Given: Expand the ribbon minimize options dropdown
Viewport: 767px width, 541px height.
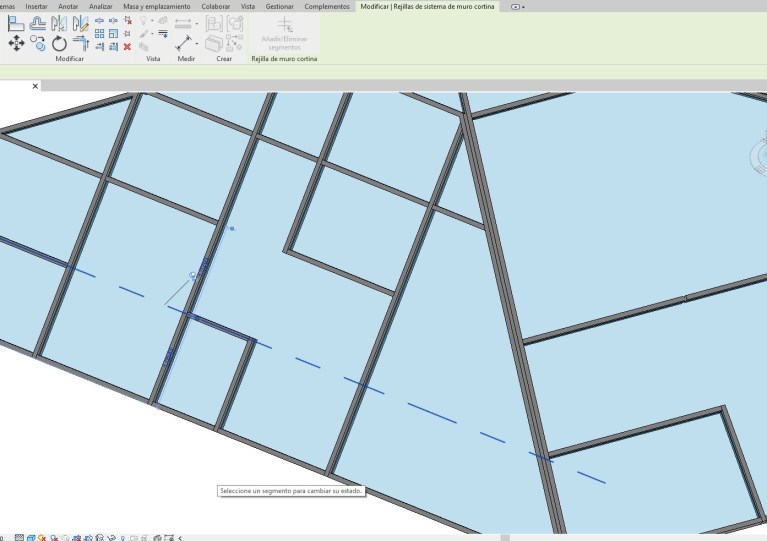Looking at the screenshot, I should click(x=524, y=6).
